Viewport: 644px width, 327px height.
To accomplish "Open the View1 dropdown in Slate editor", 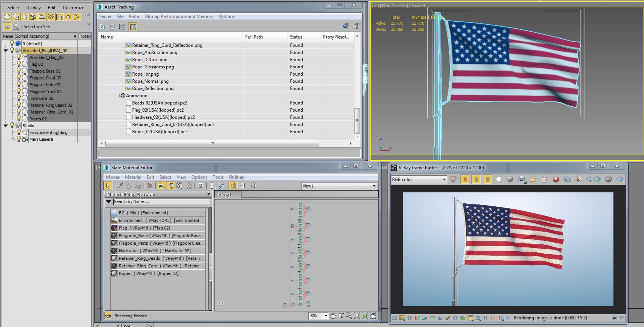I will pyautogui.click(x=374, y=186).
